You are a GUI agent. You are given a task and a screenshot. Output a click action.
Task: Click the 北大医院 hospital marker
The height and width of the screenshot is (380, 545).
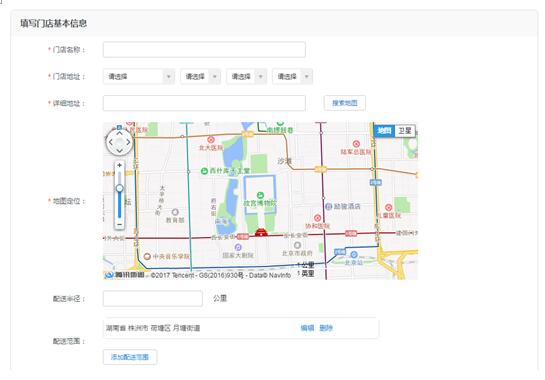pyautogui.click(x=211, y=140)
